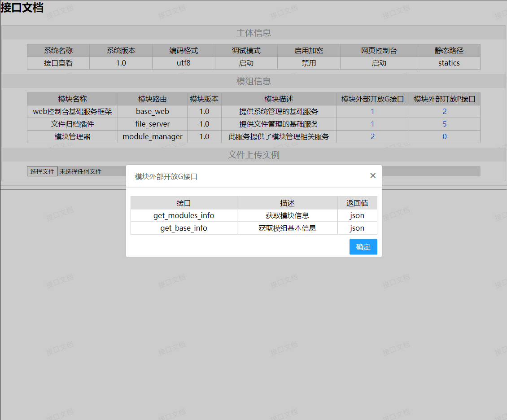Click the 文件上传实例 section header

253,154
